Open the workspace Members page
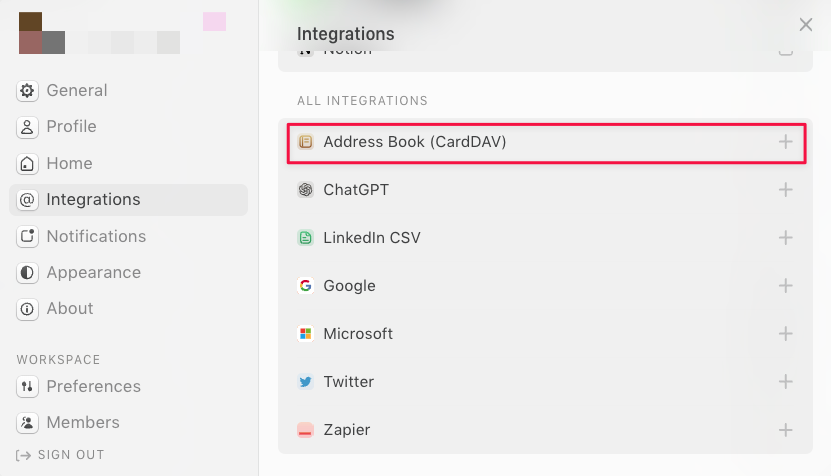The height and width of the screenshot is (476, 831). pos(82,423)
